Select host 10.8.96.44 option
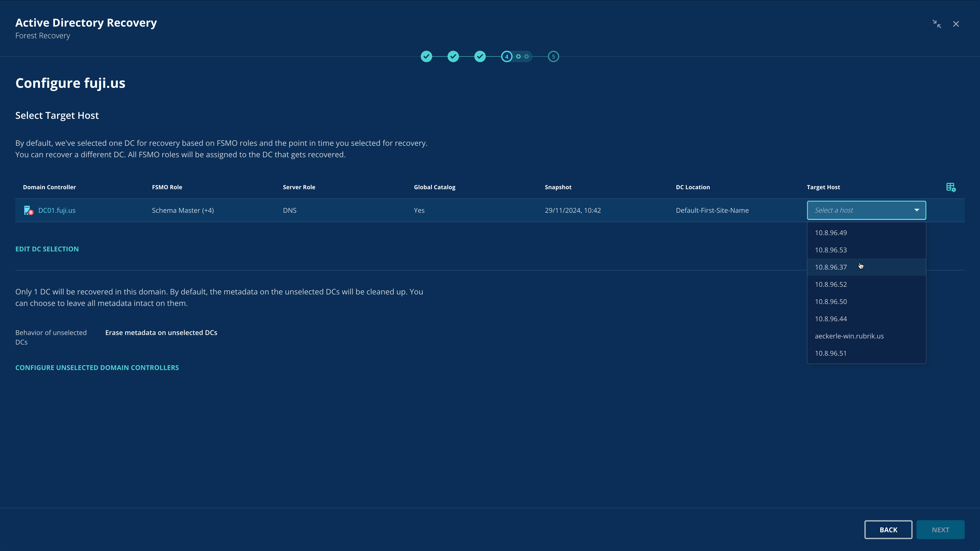980x551 pixels. [866, 319]
